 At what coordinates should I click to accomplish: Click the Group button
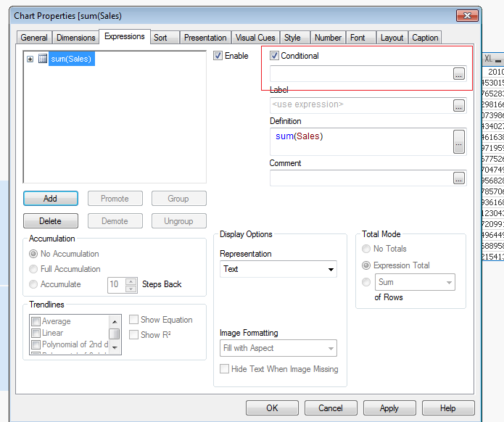point(178,198)
